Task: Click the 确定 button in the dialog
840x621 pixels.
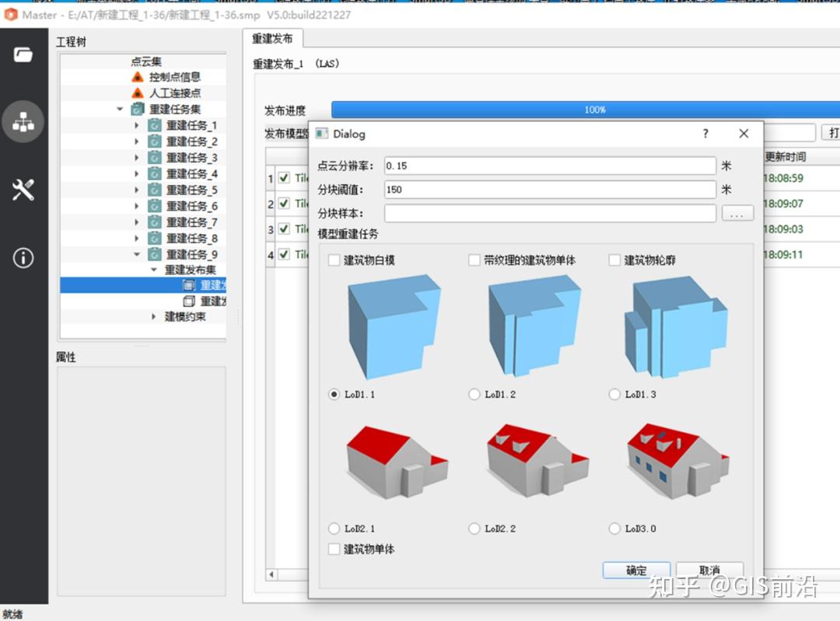Action: coord(636,570)
